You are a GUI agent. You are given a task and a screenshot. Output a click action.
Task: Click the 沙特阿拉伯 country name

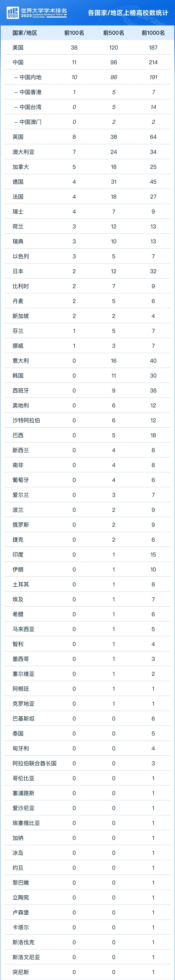click(26, 420)
